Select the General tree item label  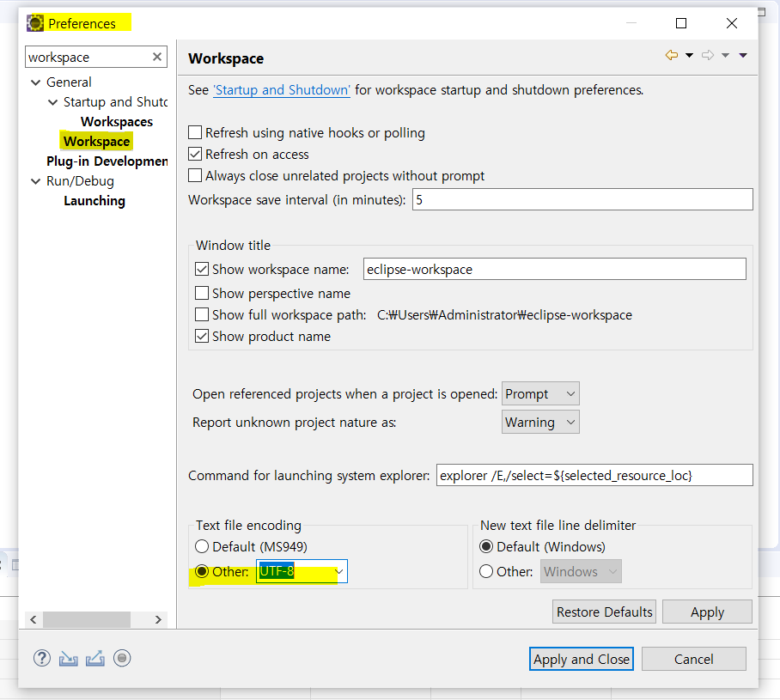tap(69, 82)
